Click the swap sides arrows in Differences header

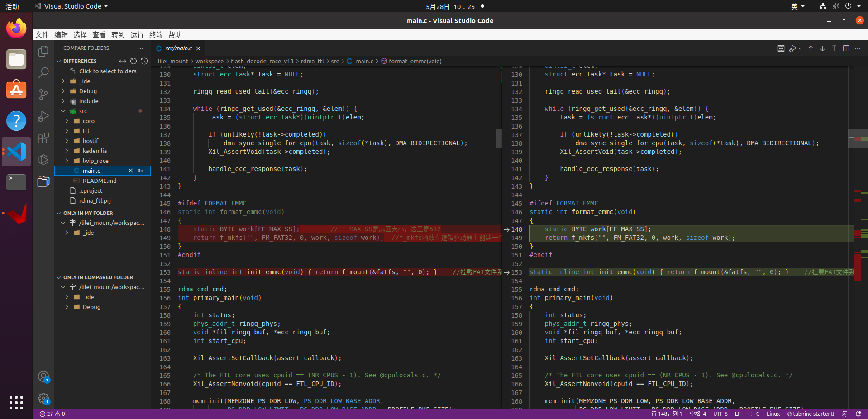123,61
